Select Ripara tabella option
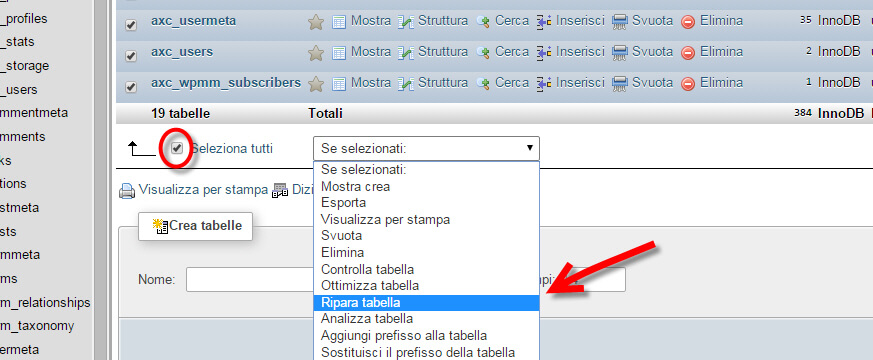The width and height of the screenshot is (873, 360). pos(426,303)
